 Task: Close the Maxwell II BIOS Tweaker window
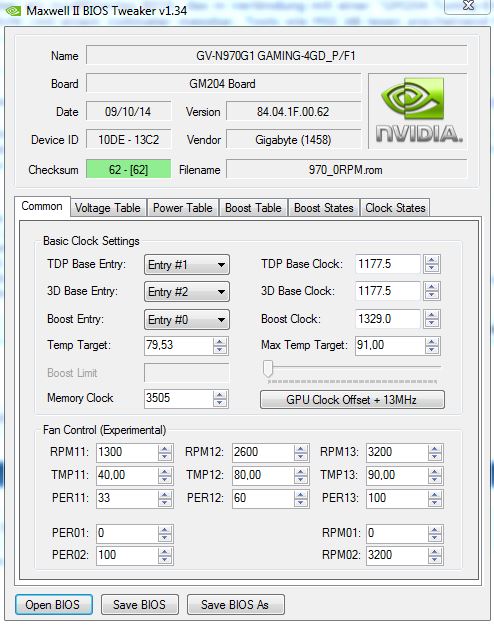468,6
